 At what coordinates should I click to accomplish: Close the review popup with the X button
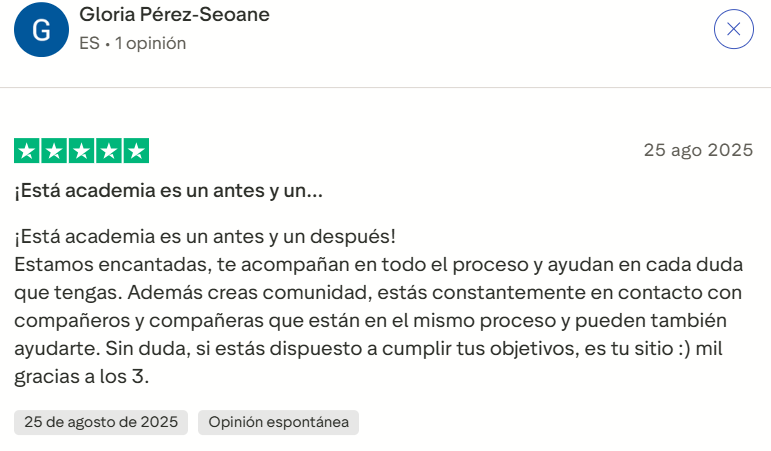tap(733, 29)
